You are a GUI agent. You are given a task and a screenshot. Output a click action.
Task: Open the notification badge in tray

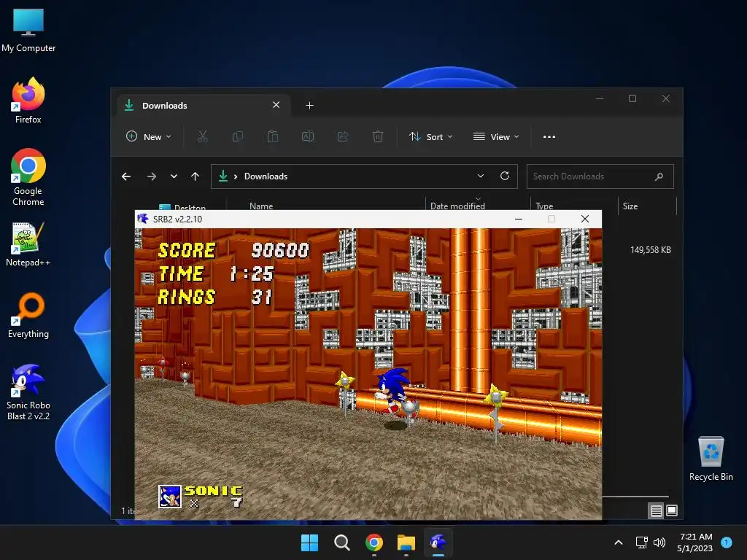(x=727, y=542)
